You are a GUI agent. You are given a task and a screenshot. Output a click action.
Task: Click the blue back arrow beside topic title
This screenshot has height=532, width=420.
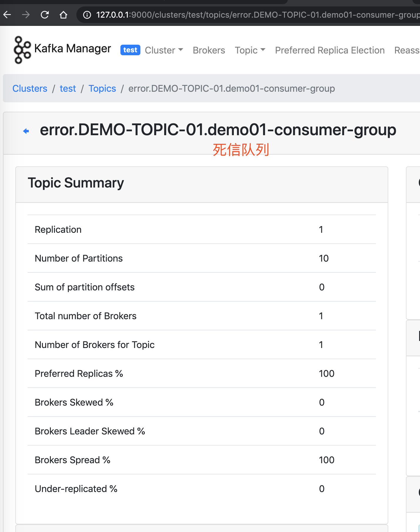click(x=26, y=131)
